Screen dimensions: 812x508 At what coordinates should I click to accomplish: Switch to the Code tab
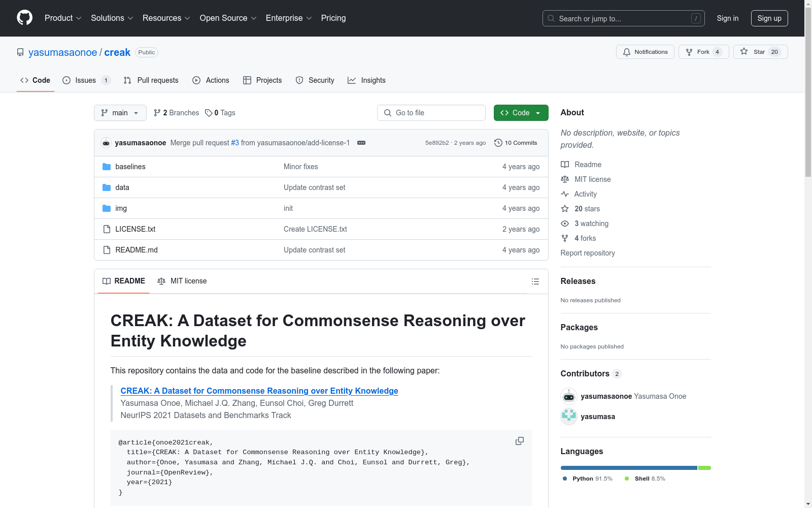35,80
